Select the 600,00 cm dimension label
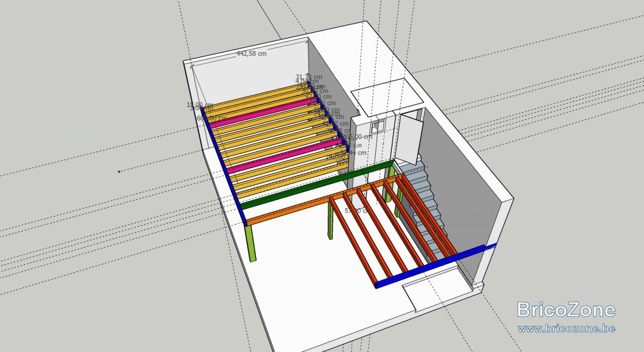The image size is (644, 352). point(212,118)
